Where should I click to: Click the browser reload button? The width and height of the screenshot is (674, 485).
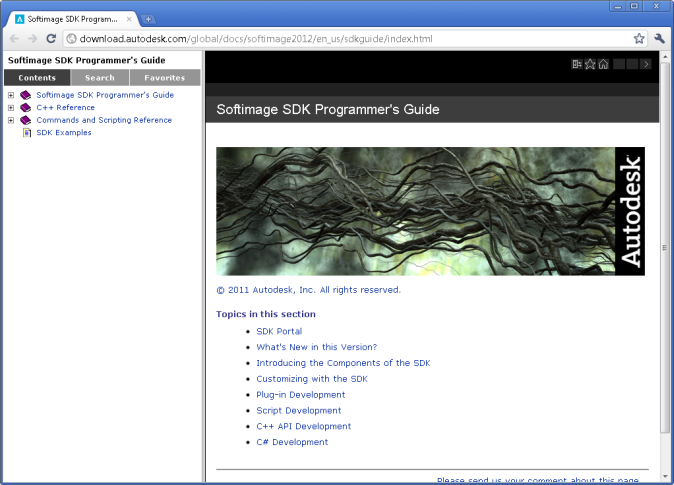(x=51, y=39)
